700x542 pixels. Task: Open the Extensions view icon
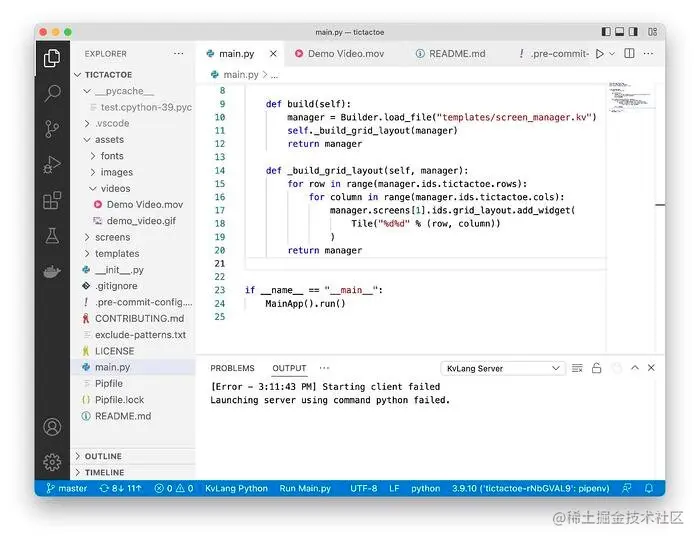pos(52,200)
